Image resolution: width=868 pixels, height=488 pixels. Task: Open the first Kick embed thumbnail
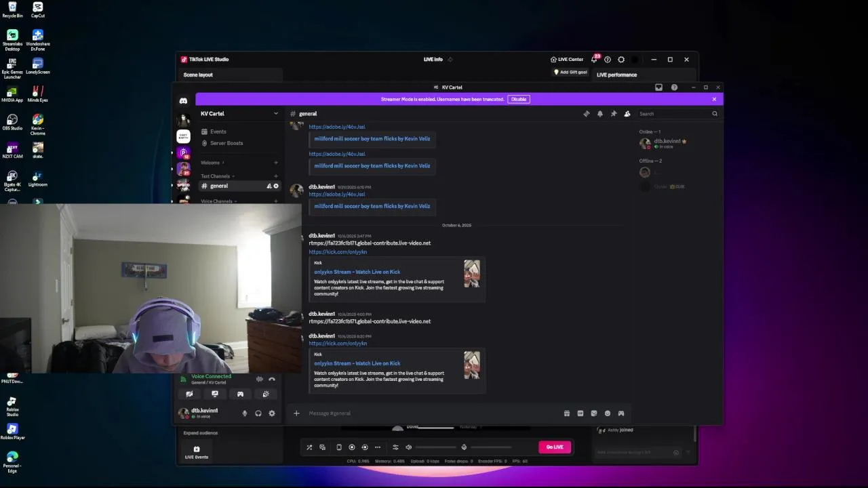(472, 274)
